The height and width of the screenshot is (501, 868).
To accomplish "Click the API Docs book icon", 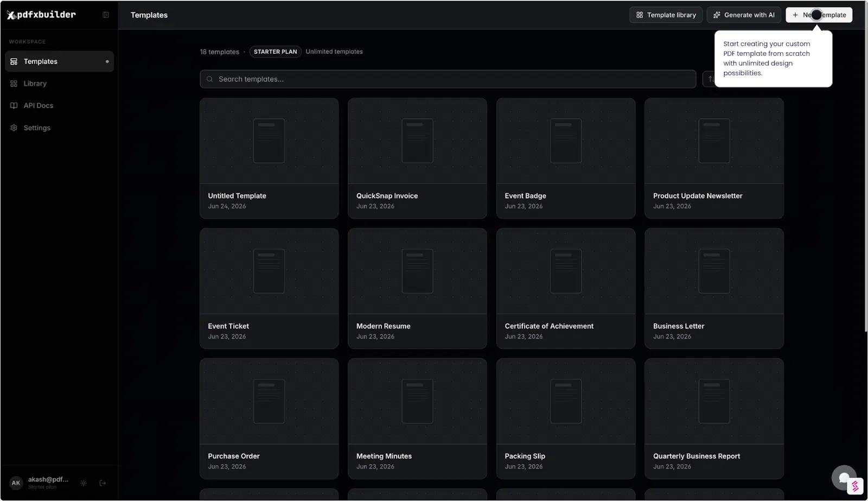I will 14,106.
